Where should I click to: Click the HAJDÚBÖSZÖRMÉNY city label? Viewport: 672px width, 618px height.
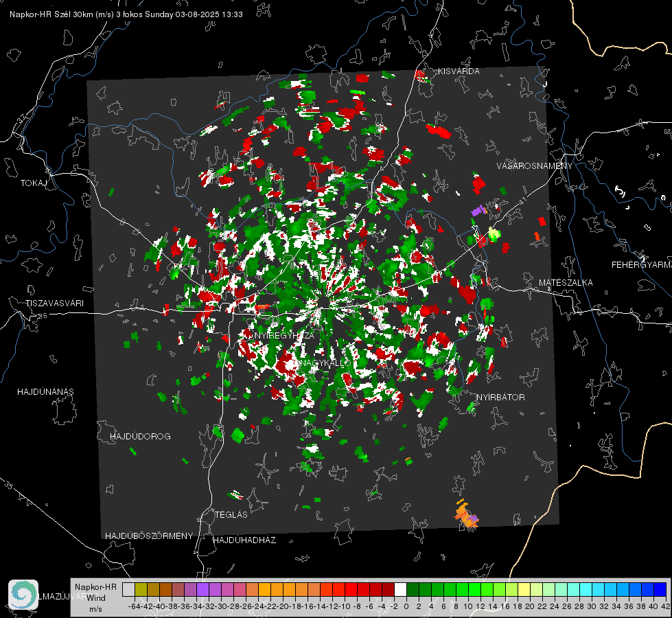click(149, 536)
